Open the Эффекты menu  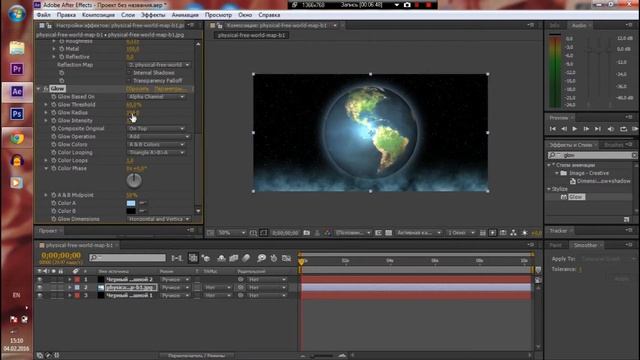(153, 15)
